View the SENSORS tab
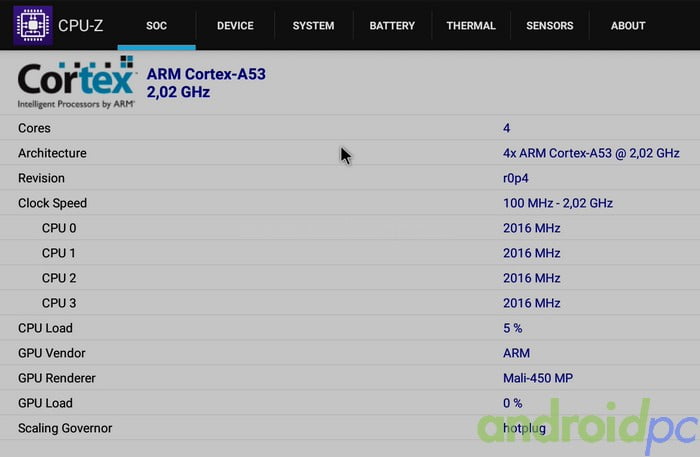 (550, 25)
